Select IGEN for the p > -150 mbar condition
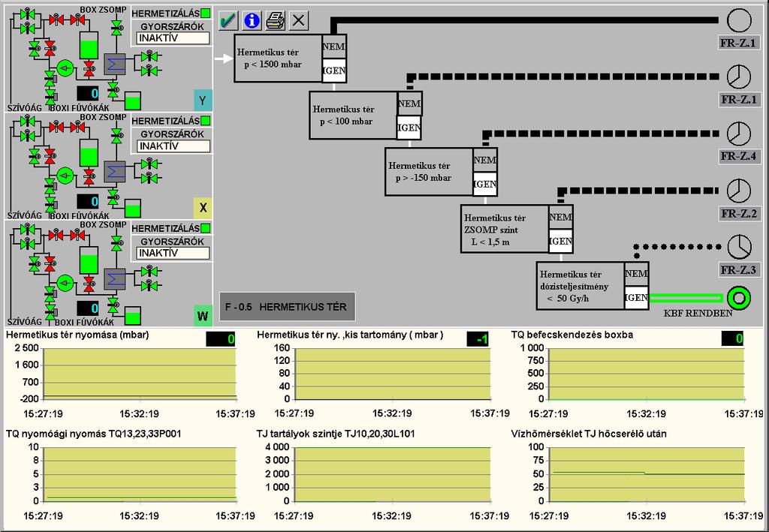This screenshot has height=532, width=769. click(x=485, y=184)
